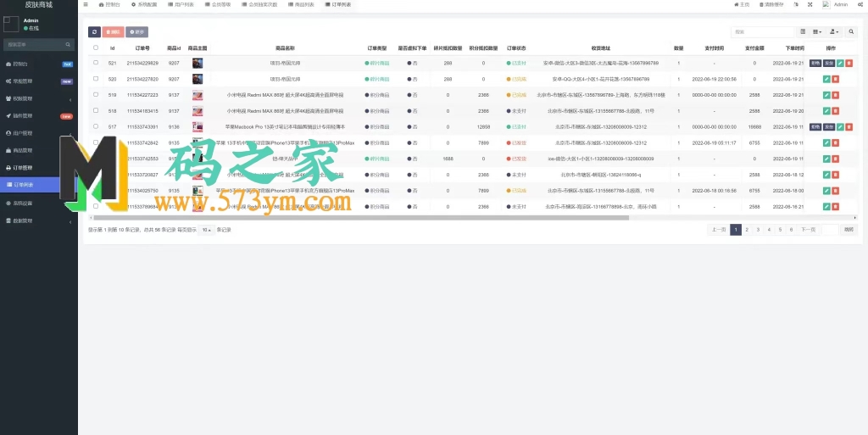Screen dimensions: 868x435
Task: Switch to the 用户列表 tab
Action: (181, 4)
